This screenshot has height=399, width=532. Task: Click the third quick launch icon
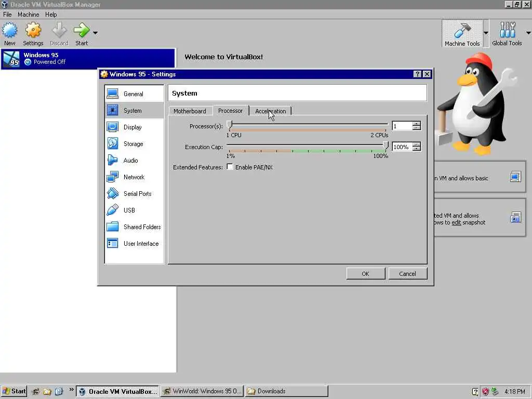(x=59, y=392)
